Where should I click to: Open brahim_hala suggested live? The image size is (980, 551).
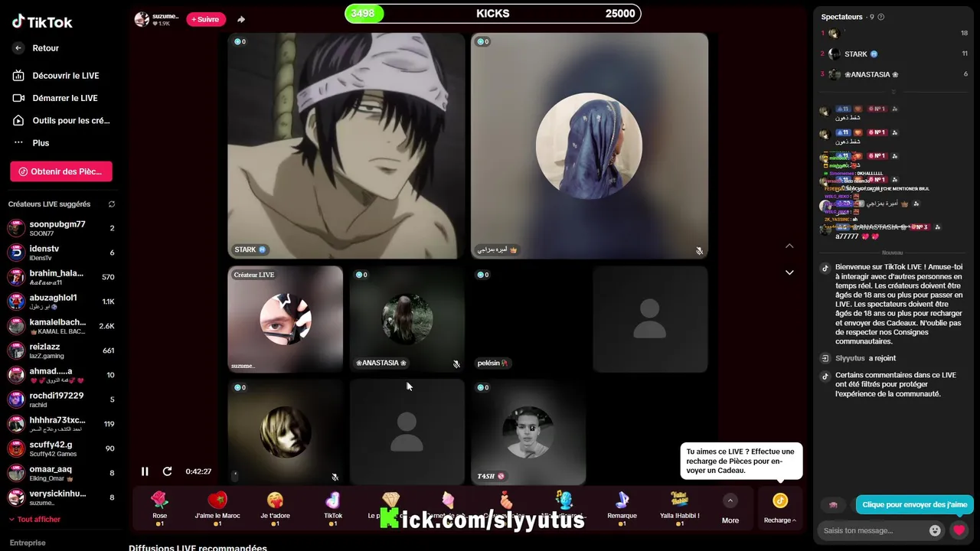[x=61, y=277]
